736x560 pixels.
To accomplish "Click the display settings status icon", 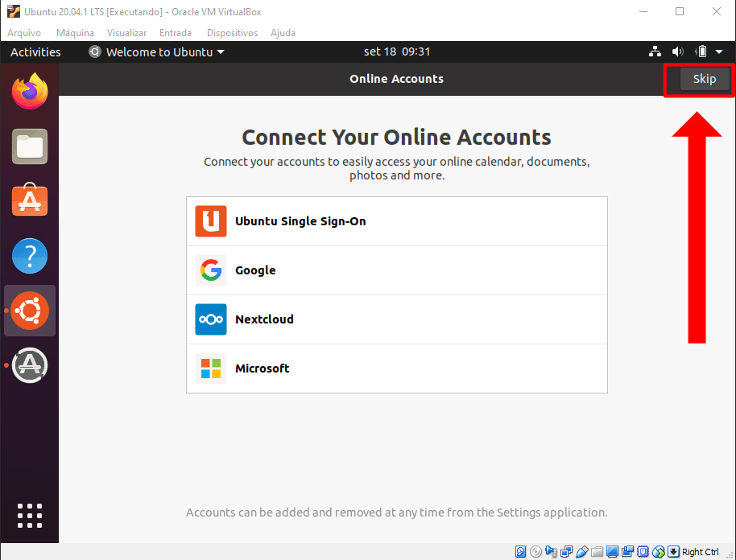I will [612, 552].
